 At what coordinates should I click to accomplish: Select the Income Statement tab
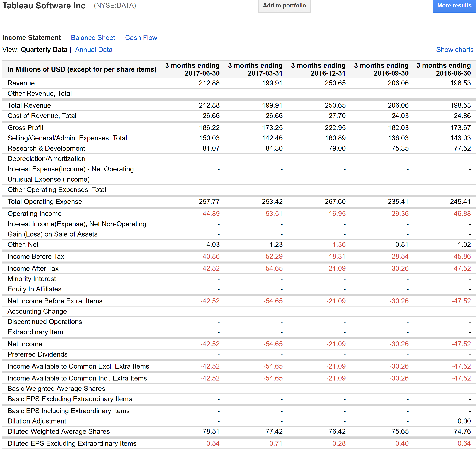pos(32,38)
